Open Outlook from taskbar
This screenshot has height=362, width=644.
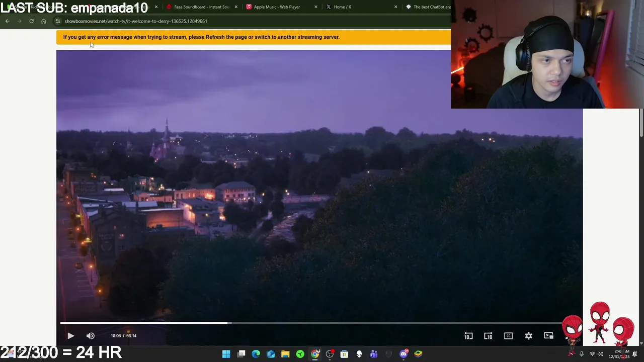271,354
